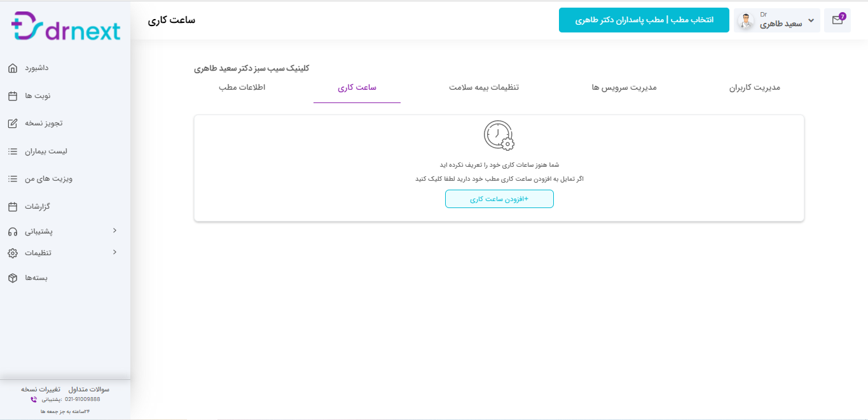Open the سوالات متداول link

click(x=88, y=389)
